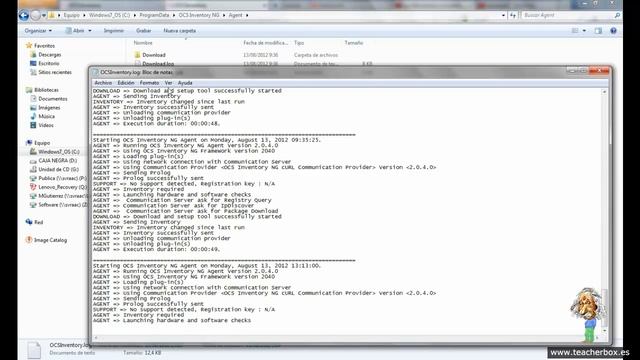Open the Notepad Ayuda menu

point(185,83)
